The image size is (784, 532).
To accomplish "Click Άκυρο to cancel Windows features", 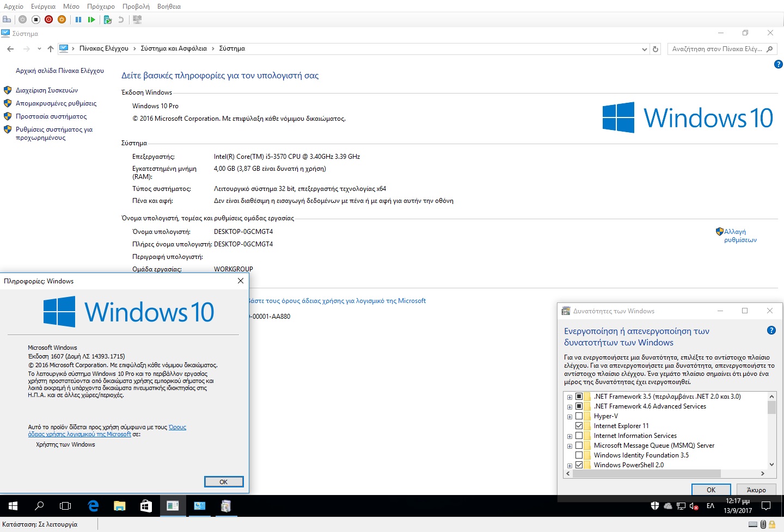I will 756,490.
